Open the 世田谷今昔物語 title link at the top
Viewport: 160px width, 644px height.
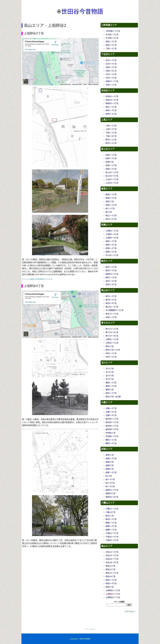coord(82,11)
